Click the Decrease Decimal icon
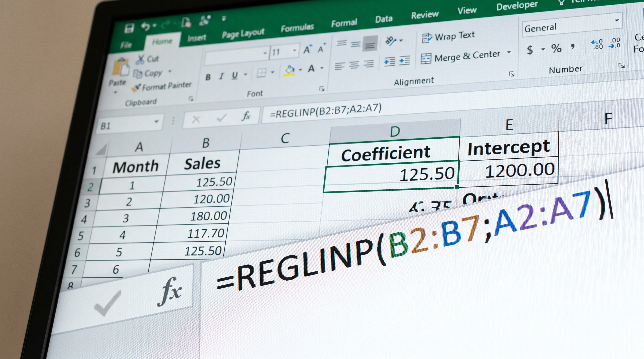The width and height of the screenshot is (644, 359). 615,43
